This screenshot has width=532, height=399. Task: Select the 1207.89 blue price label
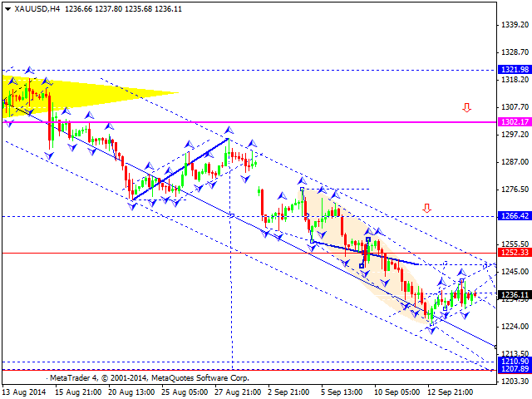(515, 369)
